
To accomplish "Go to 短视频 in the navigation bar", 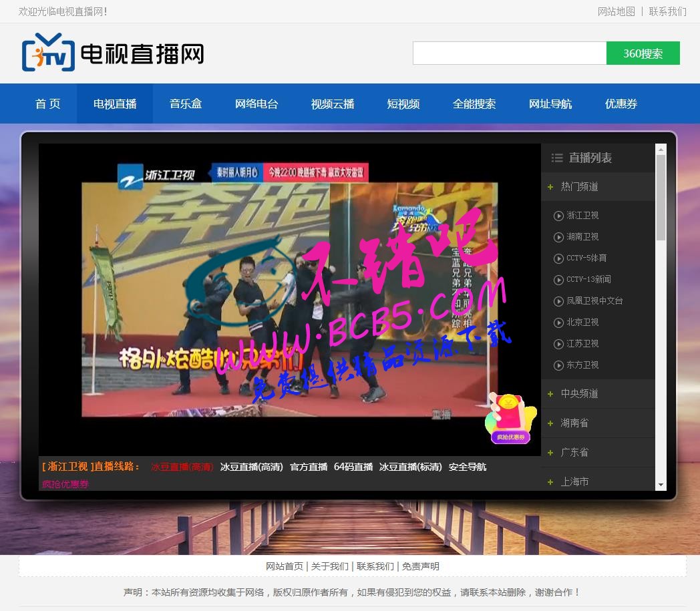I will [403, 104].
